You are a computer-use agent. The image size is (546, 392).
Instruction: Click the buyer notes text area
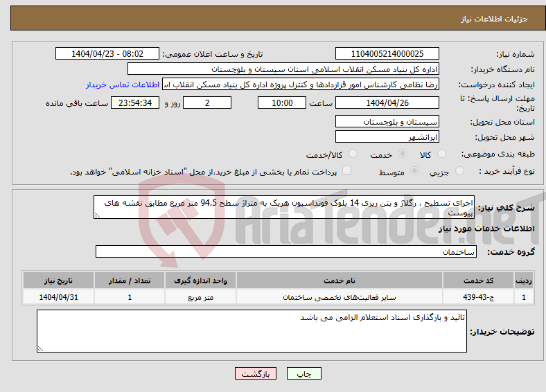click(x=252, y=331)
